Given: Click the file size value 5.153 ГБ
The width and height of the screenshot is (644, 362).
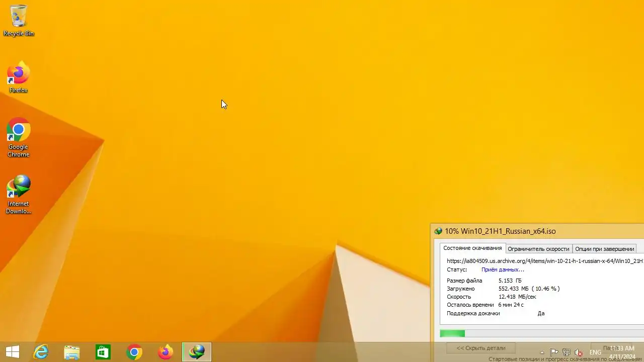Looking at the screenshot, I should pos(510,281).
